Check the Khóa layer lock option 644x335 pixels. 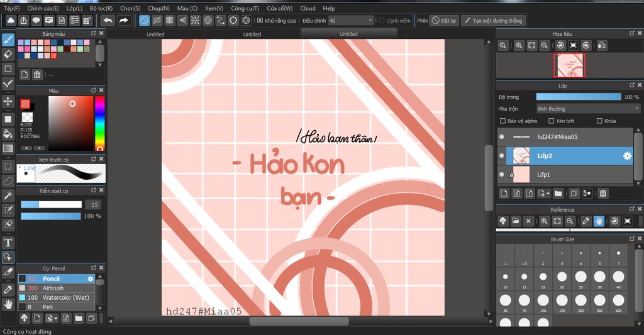click(599, 121)
